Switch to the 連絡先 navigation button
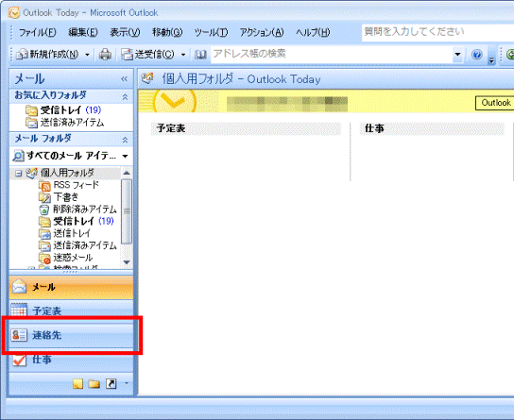 [x=71, y=335]
